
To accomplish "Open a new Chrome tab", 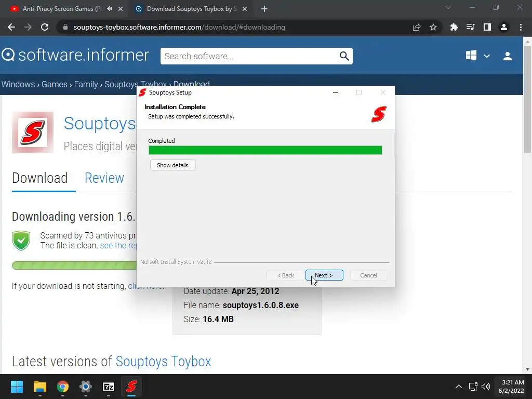I will (x=264, y=9).
